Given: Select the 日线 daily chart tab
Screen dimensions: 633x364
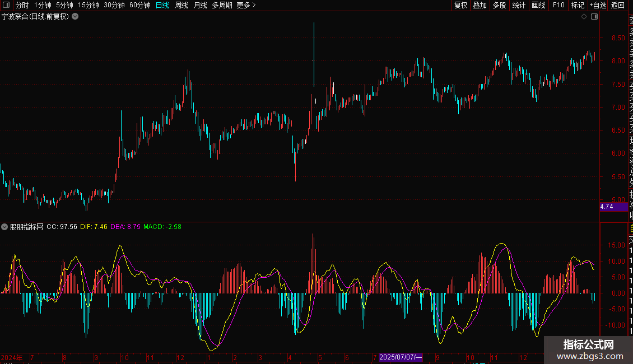Looking at the screenshot, I should click(162, 5).
